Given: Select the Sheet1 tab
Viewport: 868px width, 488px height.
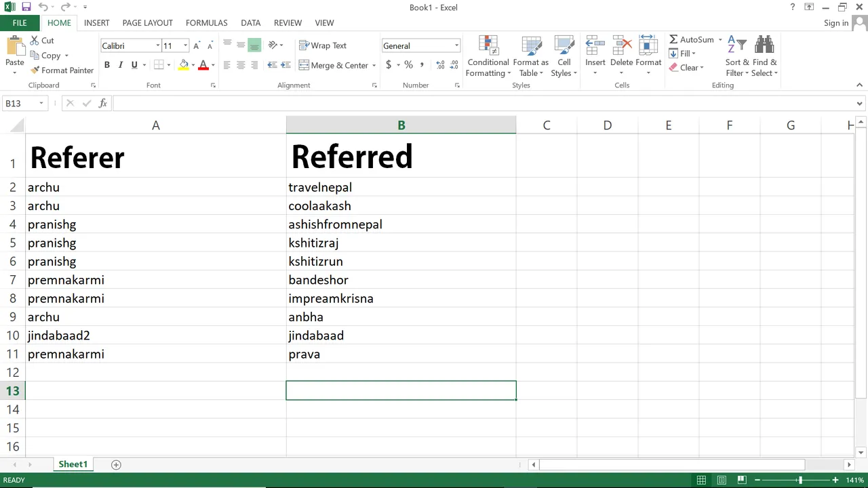Looking at the screenshot, I should tap(73, 464).
